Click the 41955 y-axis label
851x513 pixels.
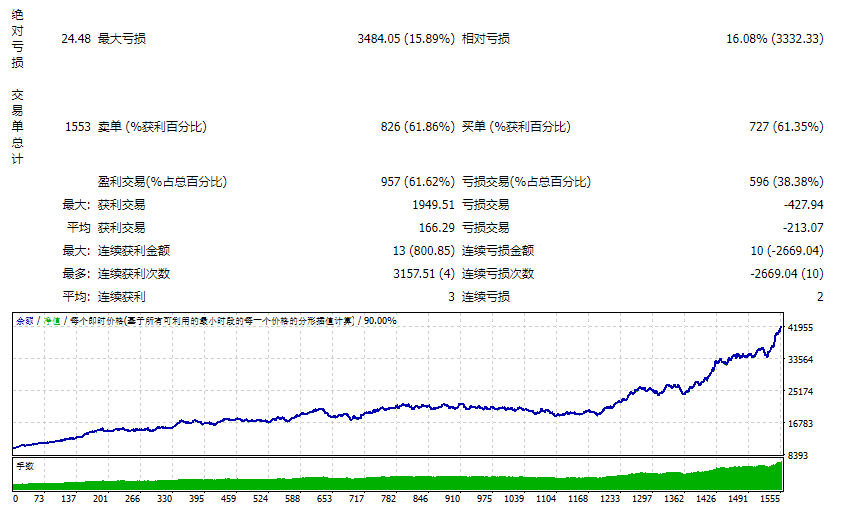[x=801, y=328]
